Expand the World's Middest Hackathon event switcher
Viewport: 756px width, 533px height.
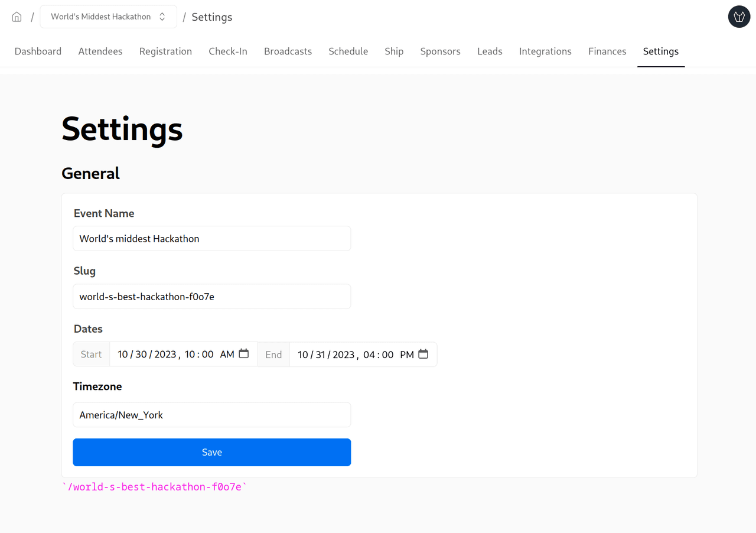click(x=108, y=17)
